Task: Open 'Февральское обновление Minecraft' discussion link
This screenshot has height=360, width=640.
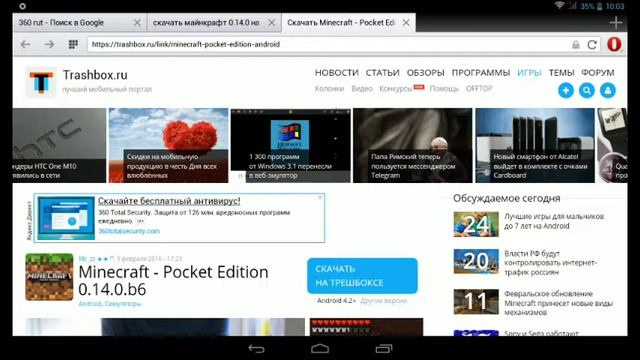Action: (558, 303)
